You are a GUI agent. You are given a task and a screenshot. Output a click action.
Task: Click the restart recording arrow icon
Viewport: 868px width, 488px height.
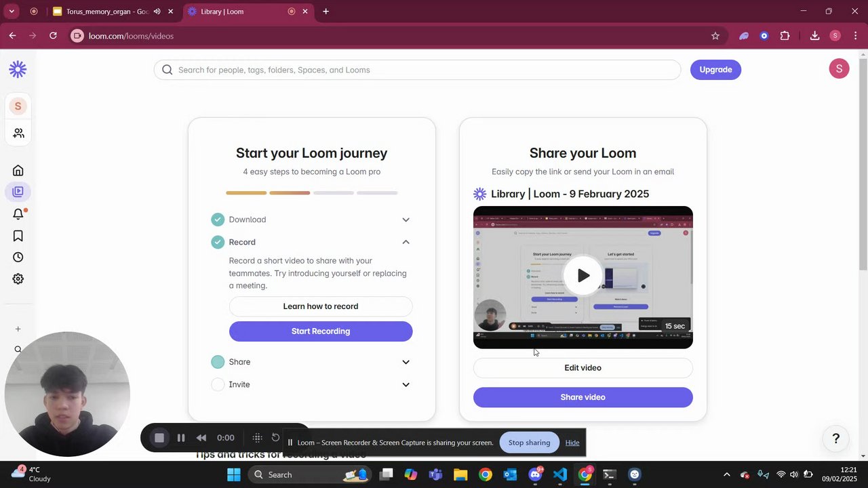[275, 438]
